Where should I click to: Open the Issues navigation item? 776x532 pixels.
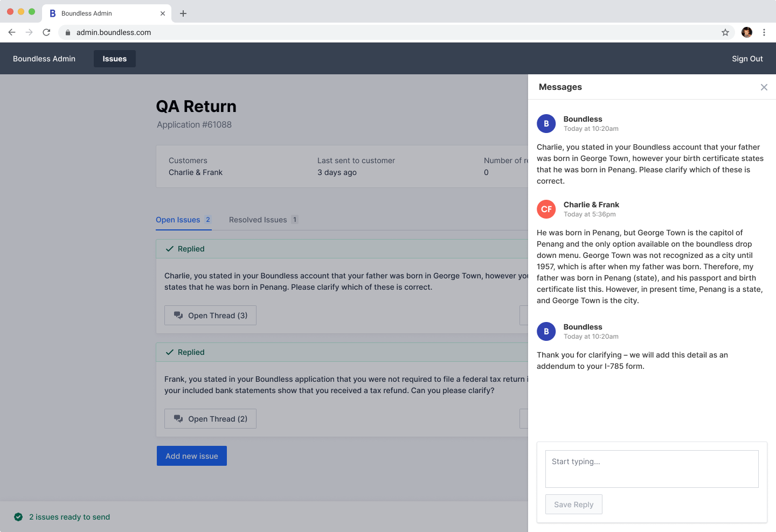pyautogui.click(x=115, y=59)
